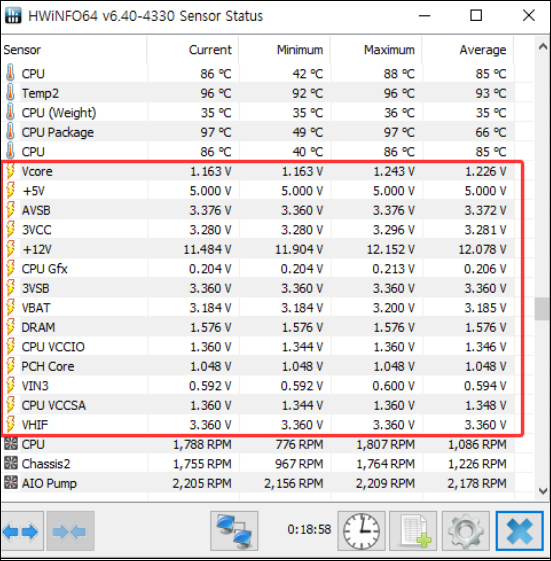Click the logging sheet with plus icon
551x561 pixels.
[413, 531]
